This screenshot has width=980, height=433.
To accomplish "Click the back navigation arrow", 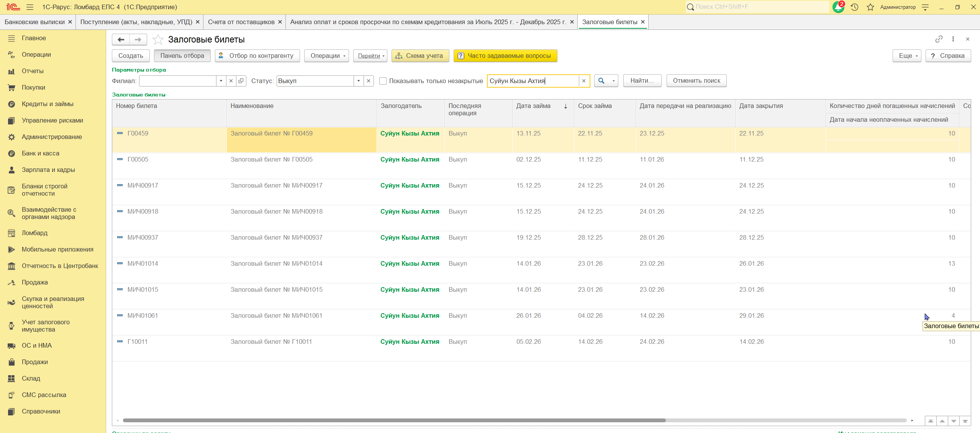I will pyautogui.click(x=121, y=39).
